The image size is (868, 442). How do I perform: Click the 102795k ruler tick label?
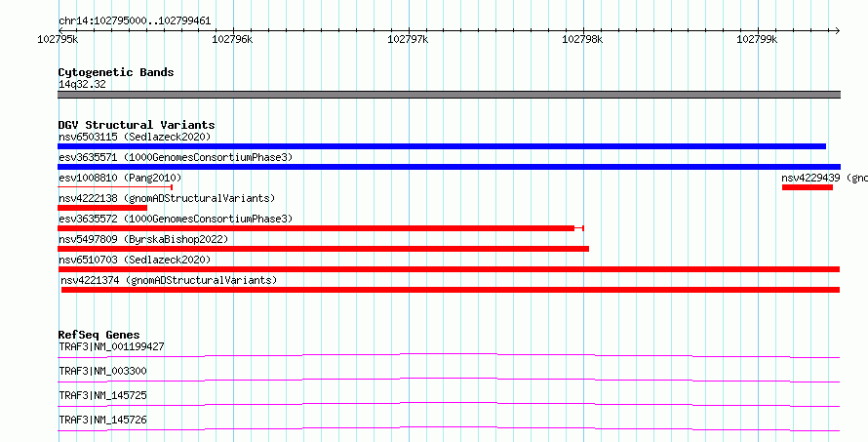tap(58, 39)
